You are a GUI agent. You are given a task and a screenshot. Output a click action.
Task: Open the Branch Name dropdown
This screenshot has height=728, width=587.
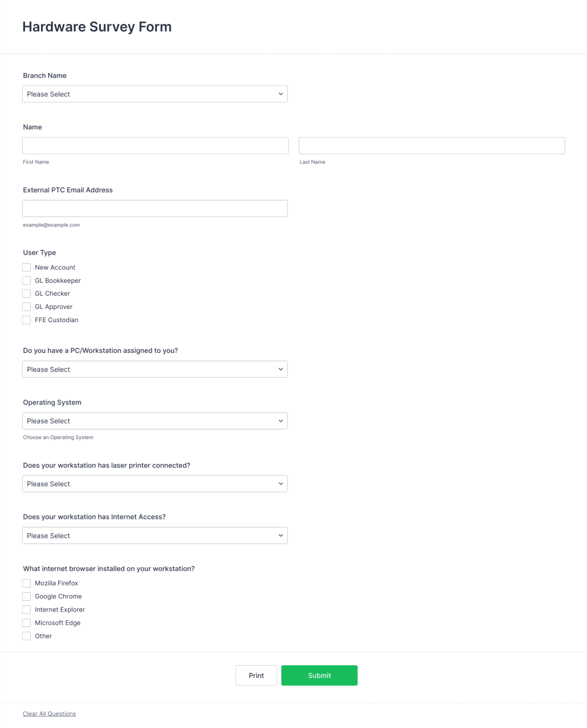[155, 94]
